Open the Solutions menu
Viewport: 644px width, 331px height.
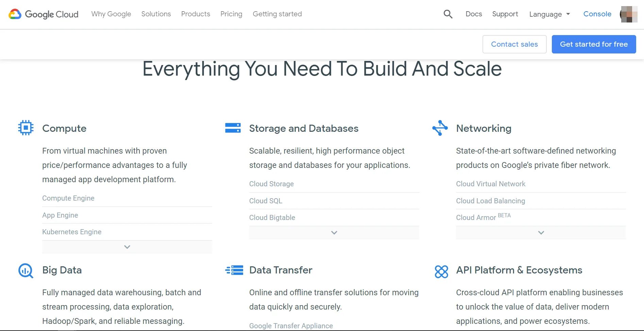156,14
